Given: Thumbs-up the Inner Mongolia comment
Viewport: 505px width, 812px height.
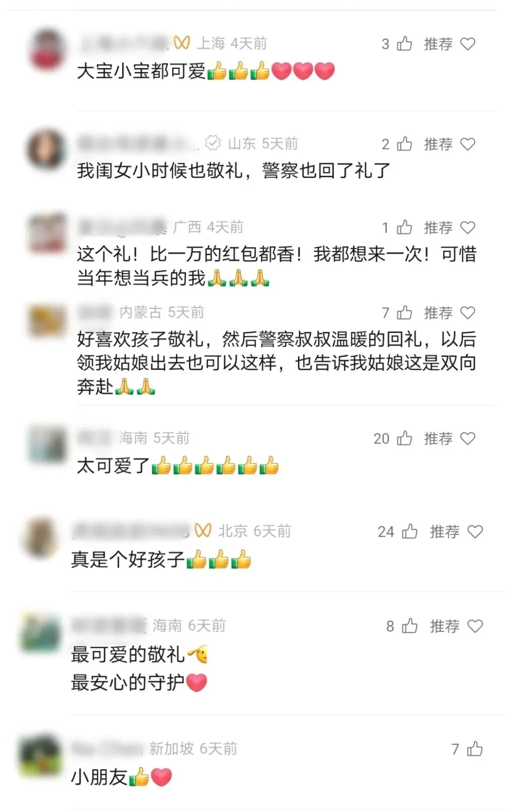Looking at the screenshot, I should pyautogui.click(x=404, y=312).
